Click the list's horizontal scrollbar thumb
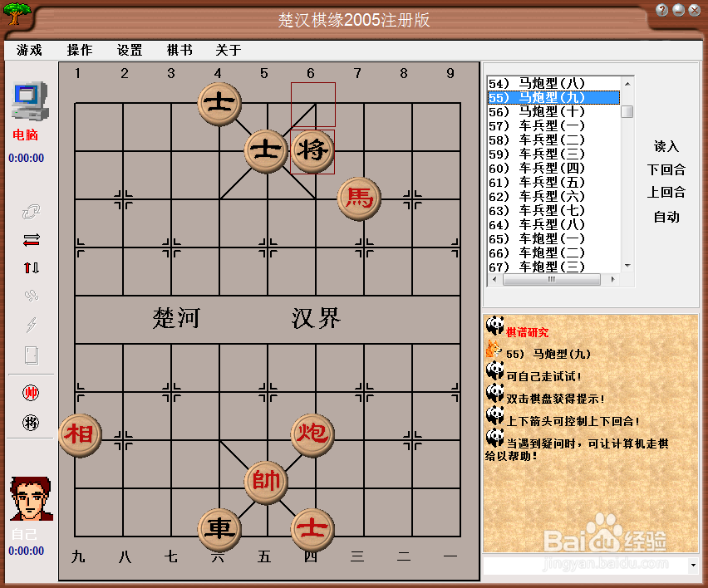Screen dimensions: 708x588 (551, 279)
